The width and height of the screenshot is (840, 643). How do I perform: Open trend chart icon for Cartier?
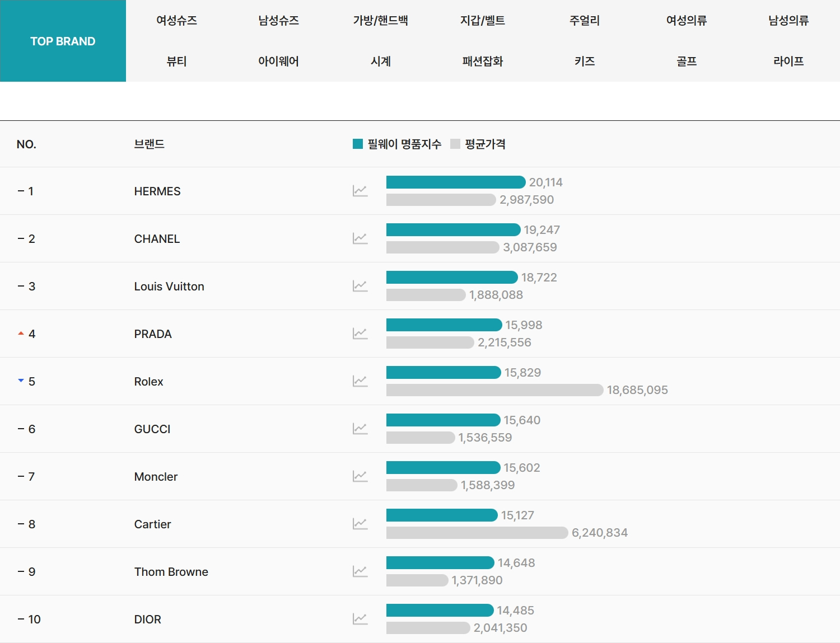(x=360, y=524)
